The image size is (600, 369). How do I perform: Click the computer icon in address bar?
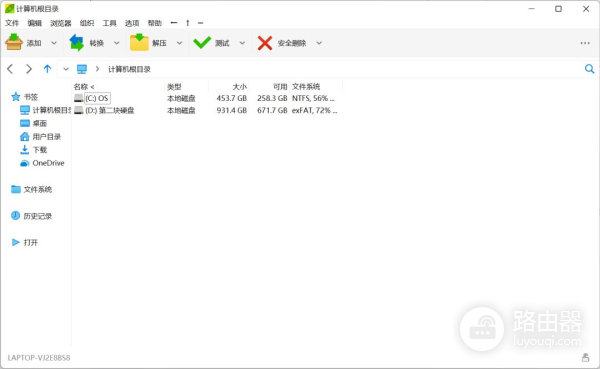tap(82, 69)
